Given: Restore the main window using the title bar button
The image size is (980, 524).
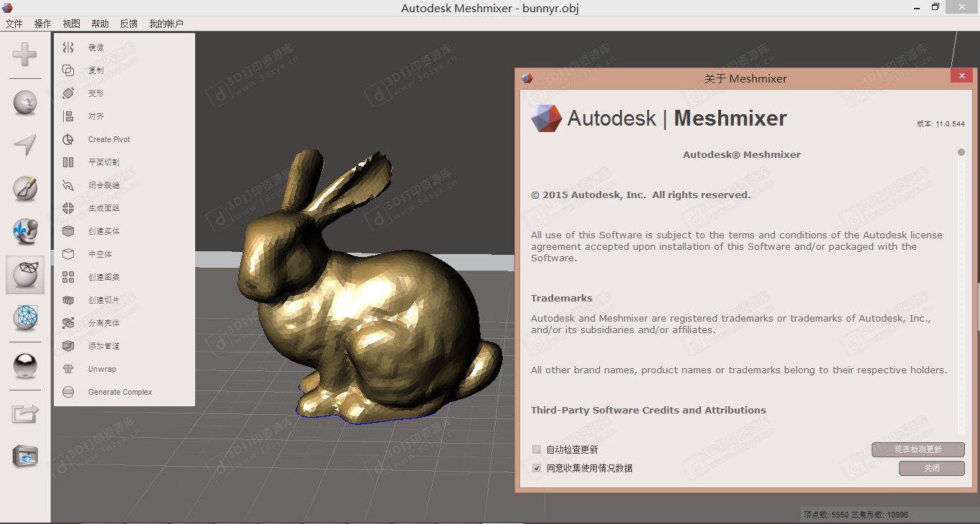Looking at the screenshot, I should [936, 7].
